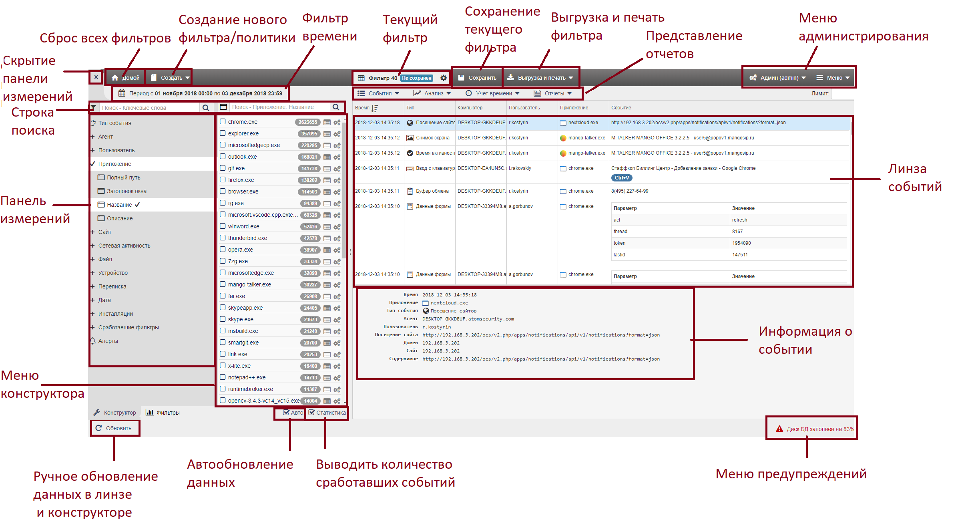Open the Админ (admin) dropdown
980x532 pixels.
coord(777,78)
